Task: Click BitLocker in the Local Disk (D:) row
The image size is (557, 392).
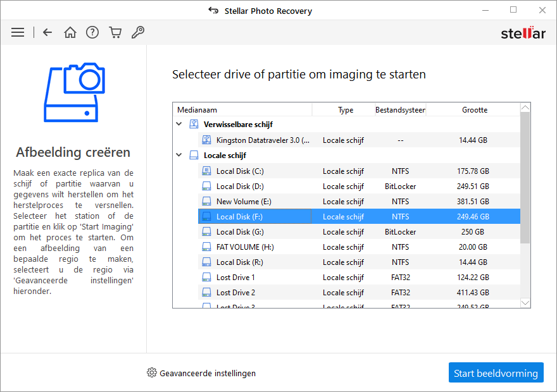Action: tap(400, 187)
